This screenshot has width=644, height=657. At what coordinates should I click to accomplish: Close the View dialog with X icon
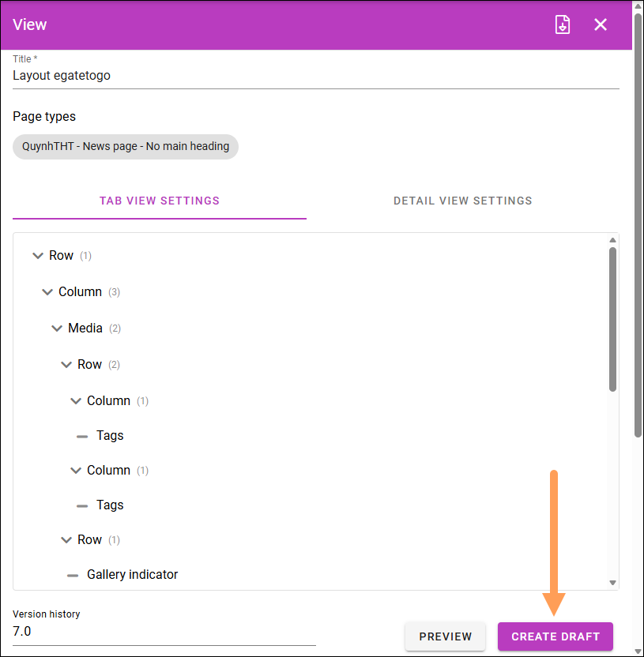(601, 24)
